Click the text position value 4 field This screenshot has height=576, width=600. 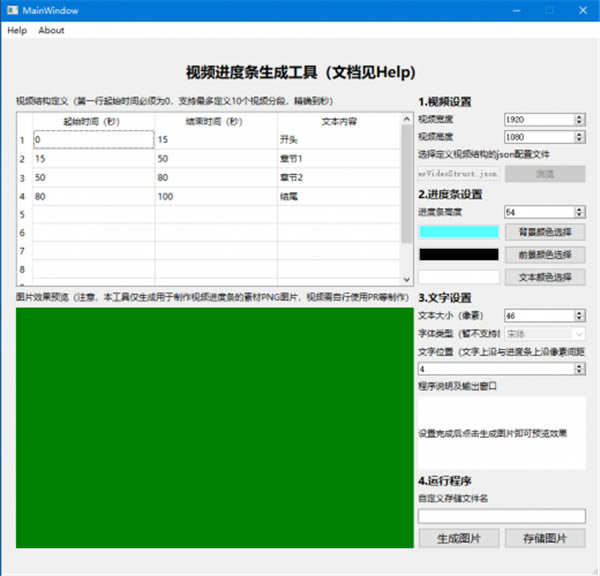[495, 369]
